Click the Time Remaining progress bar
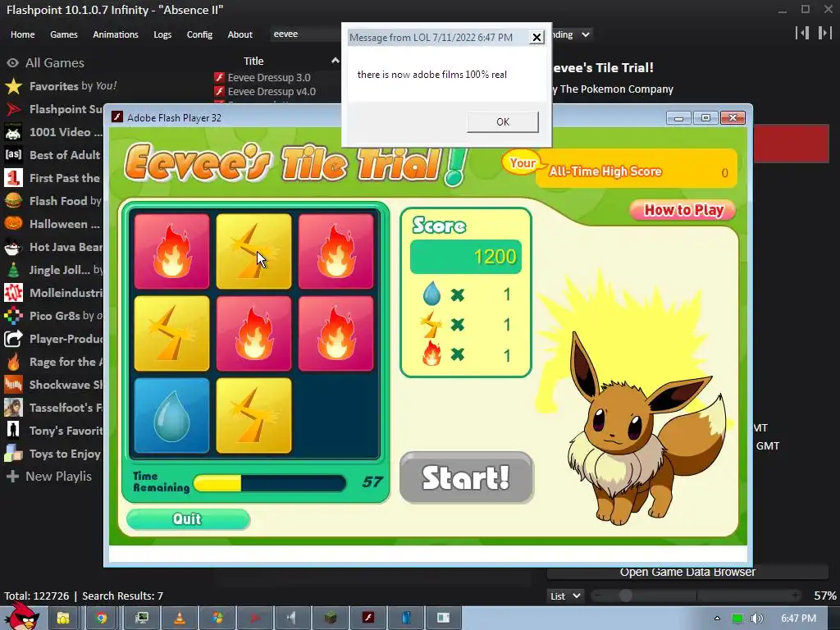Viewport: 840px width, 630px height. pyautogui.click(x=269, y=483)
